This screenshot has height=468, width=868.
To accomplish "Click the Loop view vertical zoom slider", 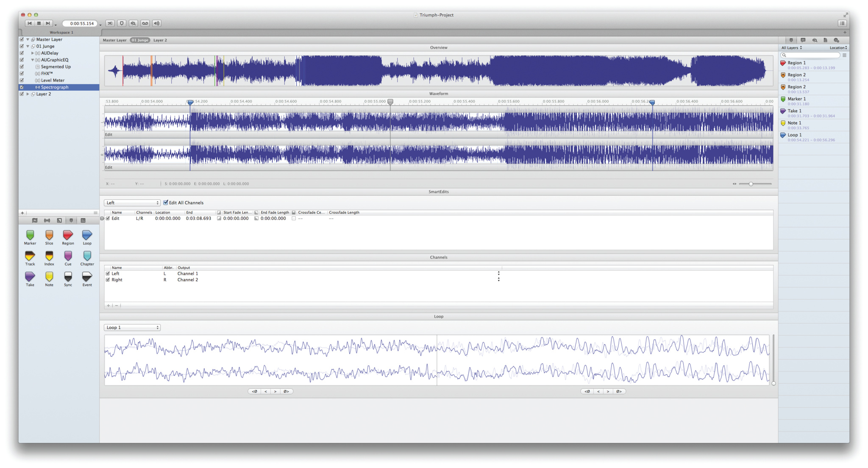I will 773,359.
